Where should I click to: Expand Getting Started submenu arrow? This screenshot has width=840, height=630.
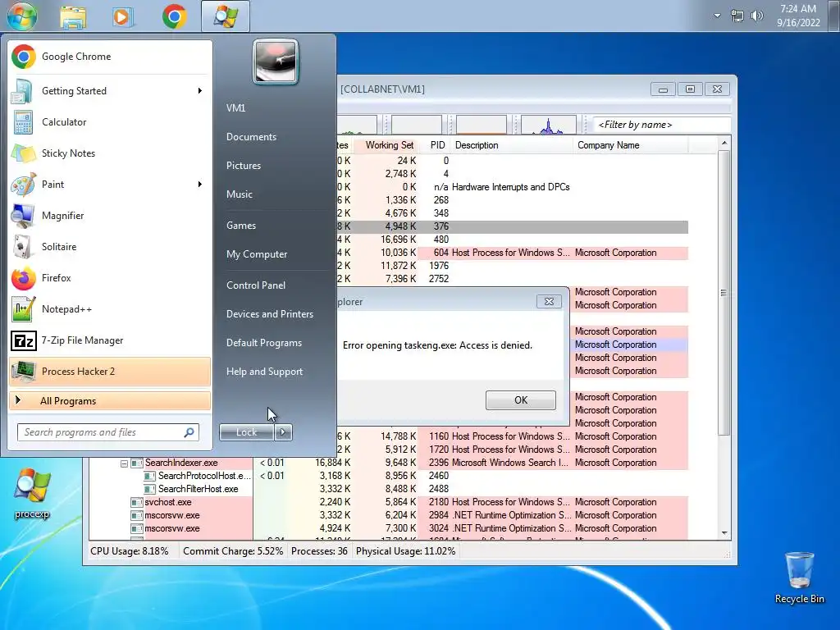point(200,91)
